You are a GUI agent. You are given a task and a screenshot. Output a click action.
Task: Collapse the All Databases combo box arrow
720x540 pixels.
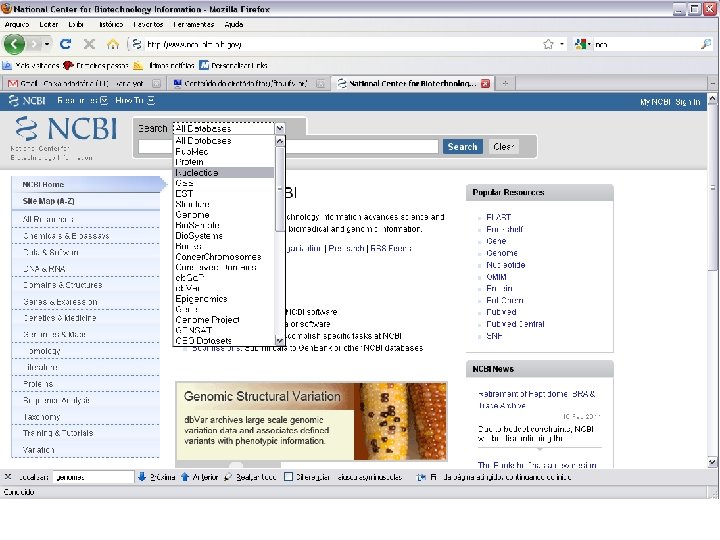click(280, 129)
